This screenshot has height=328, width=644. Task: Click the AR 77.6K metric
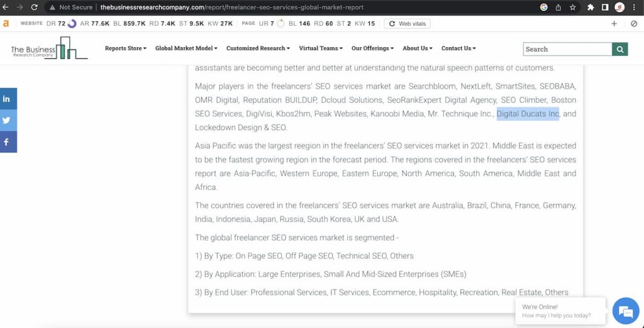coord(95,23)
